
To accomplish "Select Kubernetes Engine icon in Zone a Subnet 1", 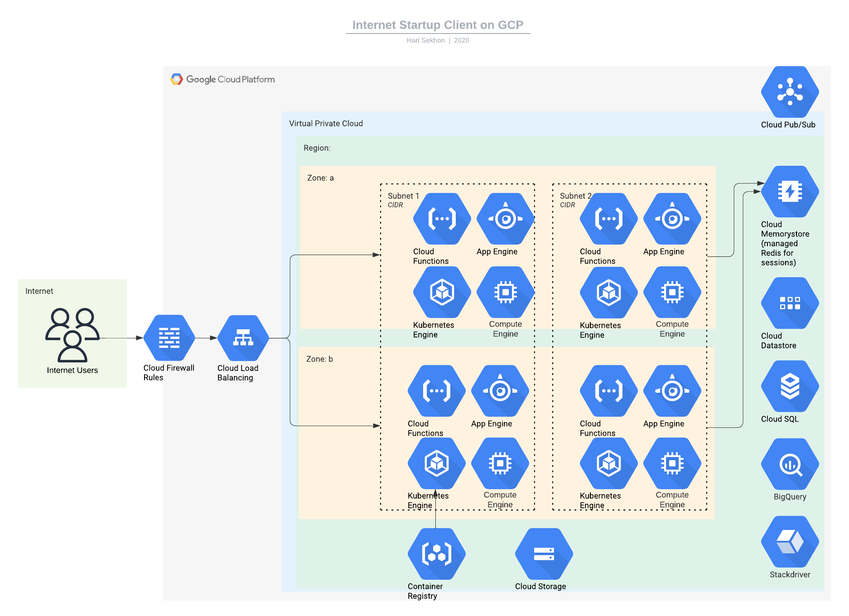I will click(442, 292).
